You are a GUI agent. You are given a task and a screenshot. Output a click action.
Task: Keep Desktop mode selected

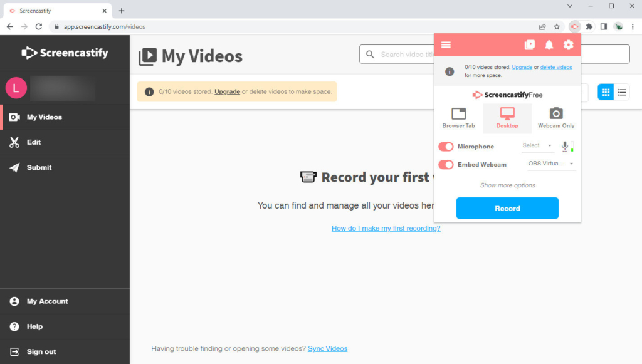point(507,117)
